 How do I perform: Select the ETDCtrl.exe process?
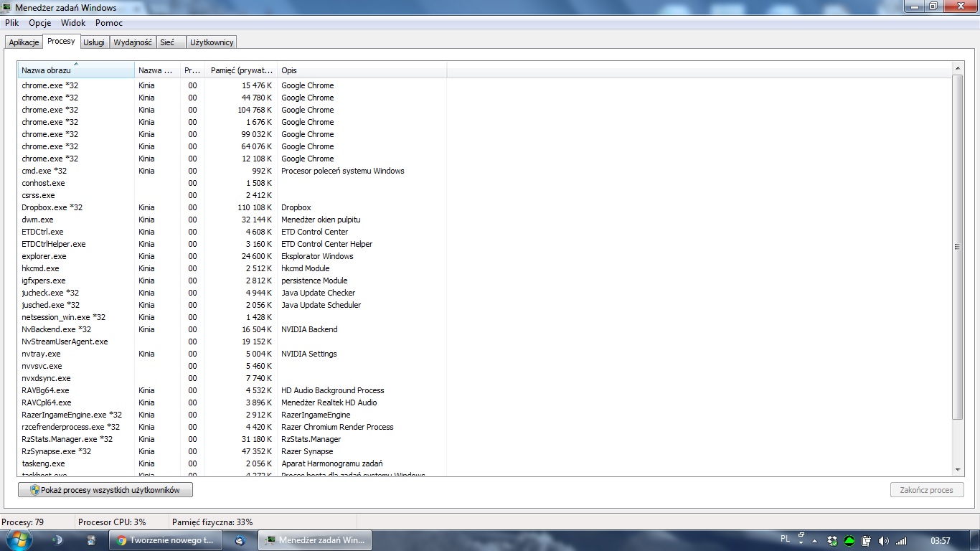[x=233, y=232]
